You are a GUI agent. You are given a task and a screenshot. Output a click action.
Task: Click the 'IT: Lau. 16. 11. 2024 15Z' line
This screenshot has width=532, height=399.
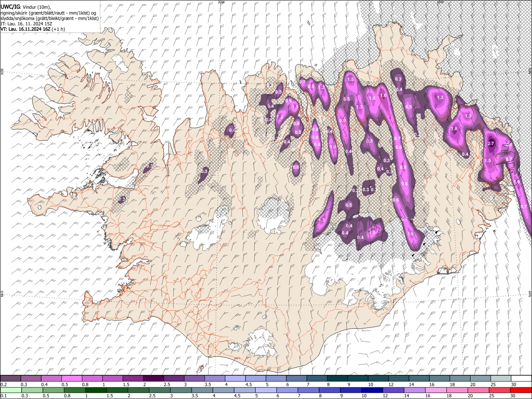click(x=26, y=24)
